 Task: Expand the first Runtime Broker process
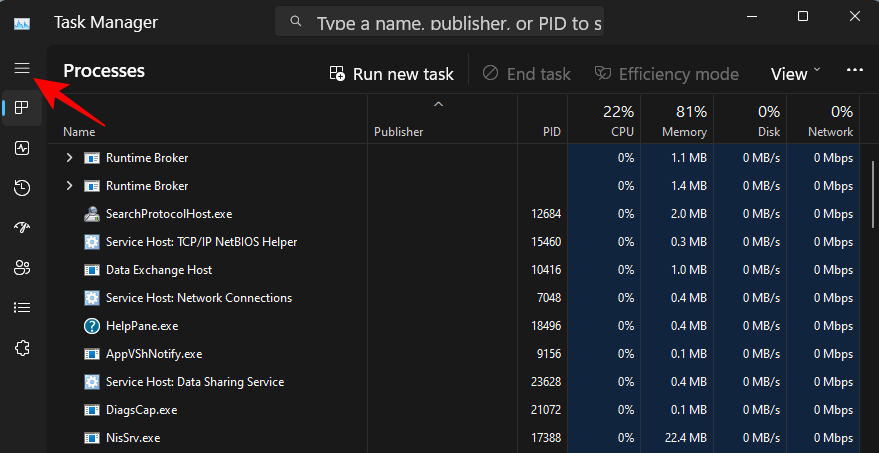[69, 158]
